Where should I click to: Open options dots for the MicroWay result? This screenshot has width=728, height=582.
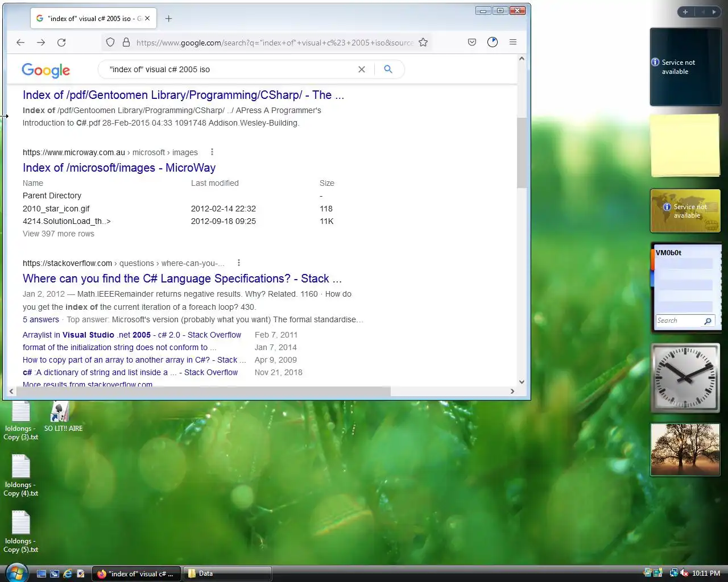point(212,152)
